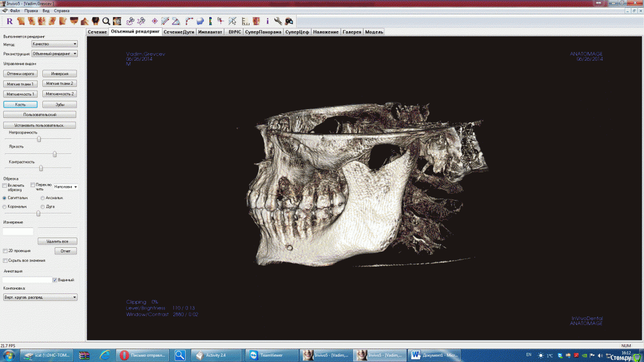Click the Удалить все button
The image size is (644, 362).
click(57, 241)
